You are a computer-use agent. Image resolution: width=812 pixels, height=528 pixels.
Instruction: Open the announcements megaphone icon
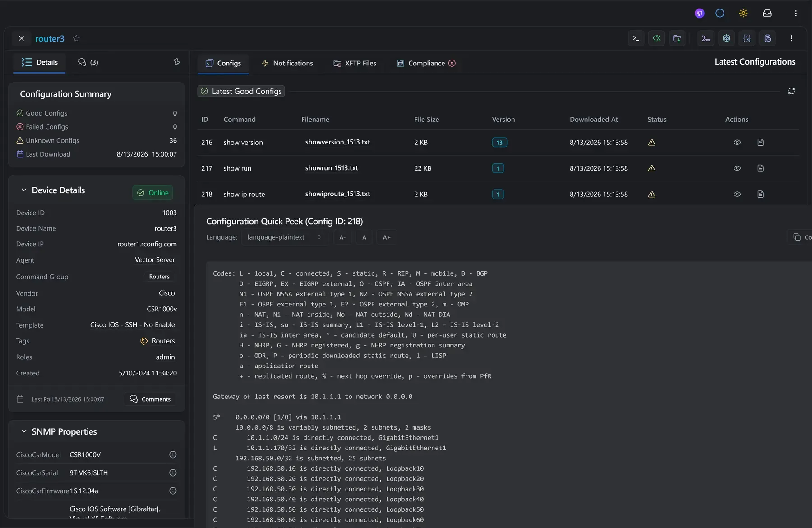coord(699,13)
